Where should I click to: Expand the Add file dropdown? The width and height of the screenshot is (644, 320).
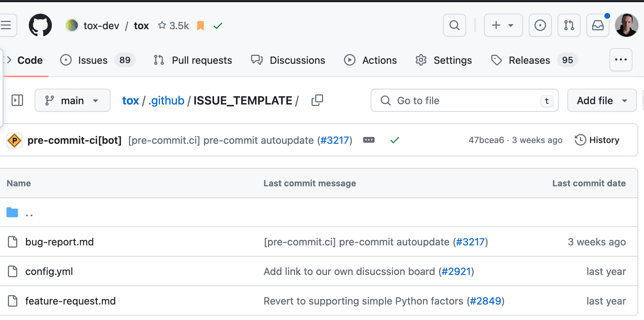click(601, 100)
